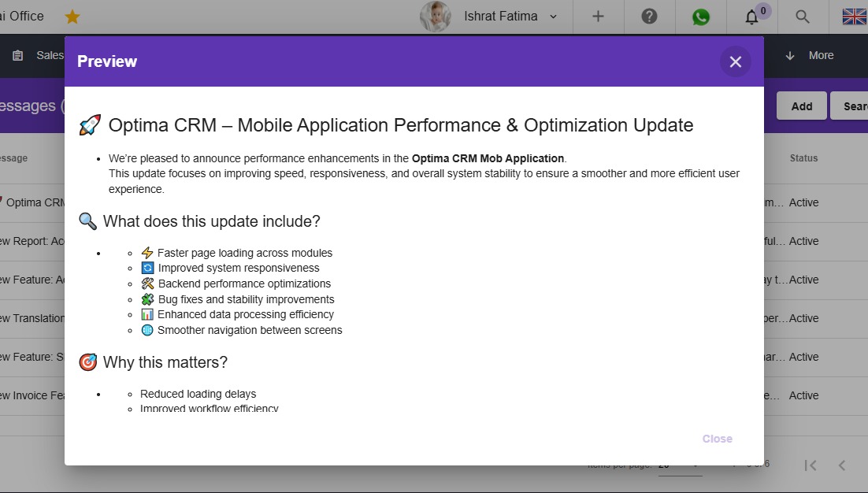Click the target emoji by Why this matters

click(x=88, y=361)
